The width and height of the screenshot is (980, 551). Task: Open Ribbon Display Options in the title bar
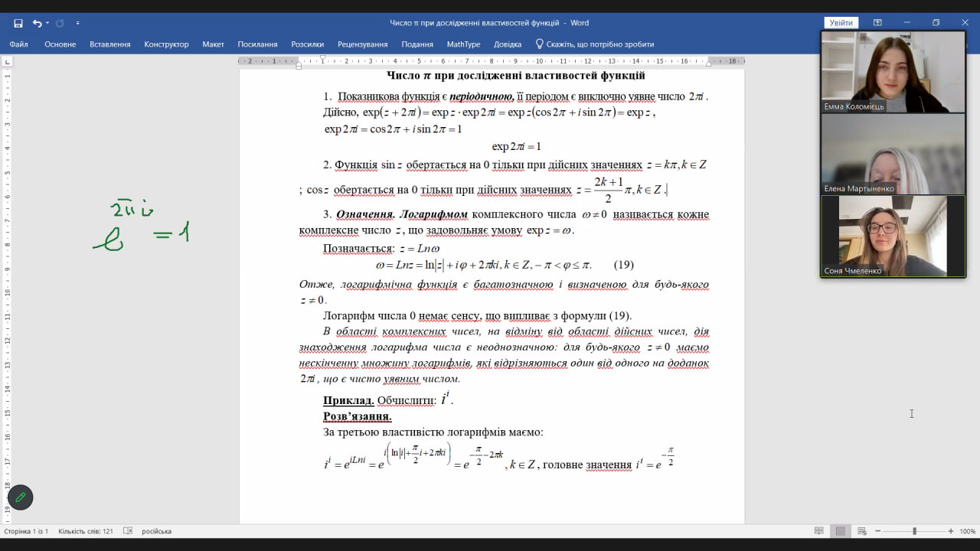(x=877, y=23)
